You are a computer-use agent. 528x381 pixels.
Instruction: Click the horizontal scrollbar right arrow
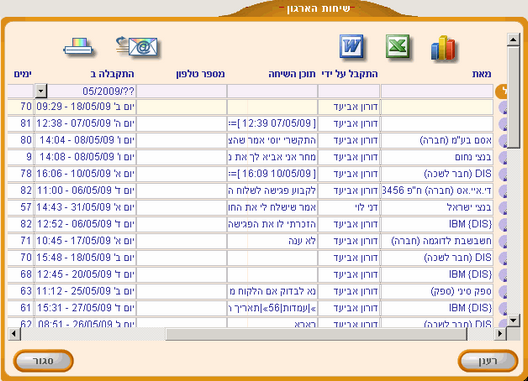tap(500, 334)
